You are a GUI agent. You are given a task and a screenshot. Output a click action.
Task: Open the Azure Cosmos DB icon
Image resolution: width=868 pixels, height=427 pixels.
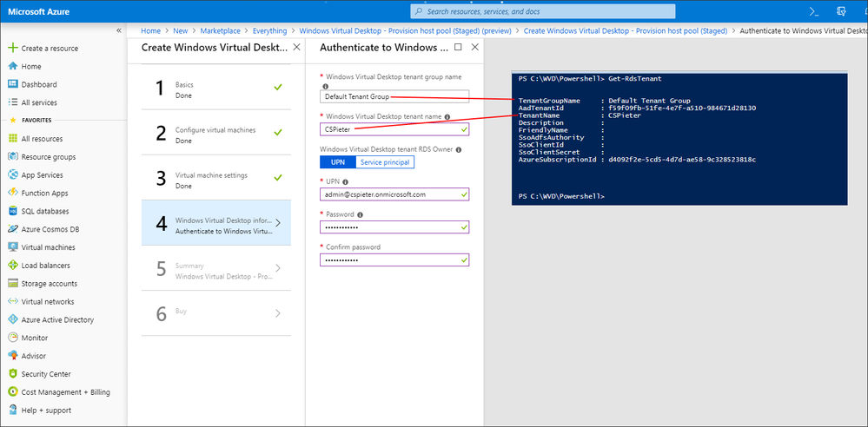pos(13,229)
